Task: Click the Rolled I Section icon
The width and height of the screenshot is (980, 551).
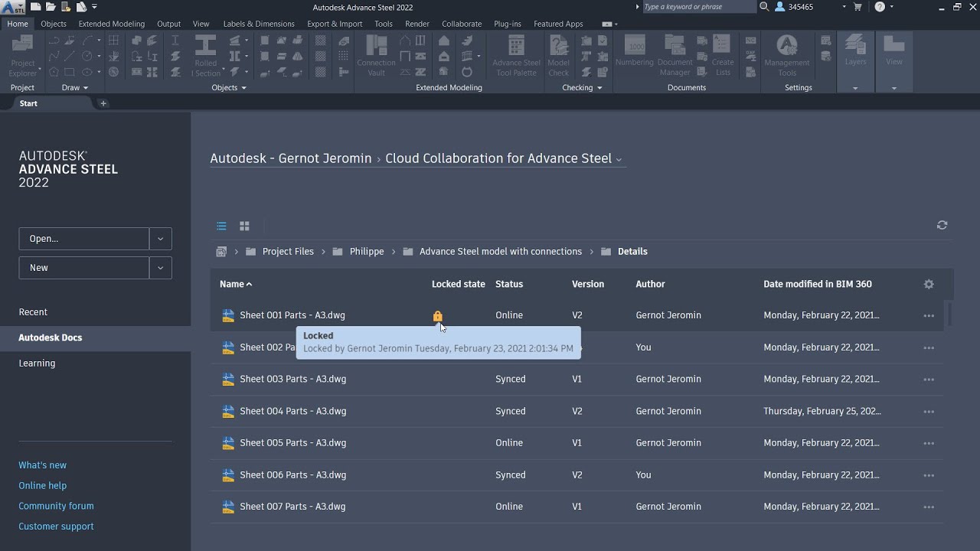Action: 206,56
